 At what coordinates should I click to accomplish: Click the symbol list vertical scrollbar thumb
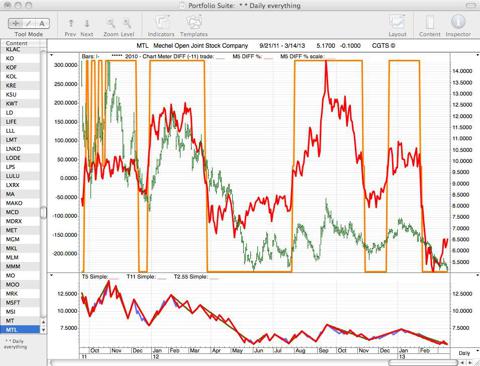[x=43, y=213]
